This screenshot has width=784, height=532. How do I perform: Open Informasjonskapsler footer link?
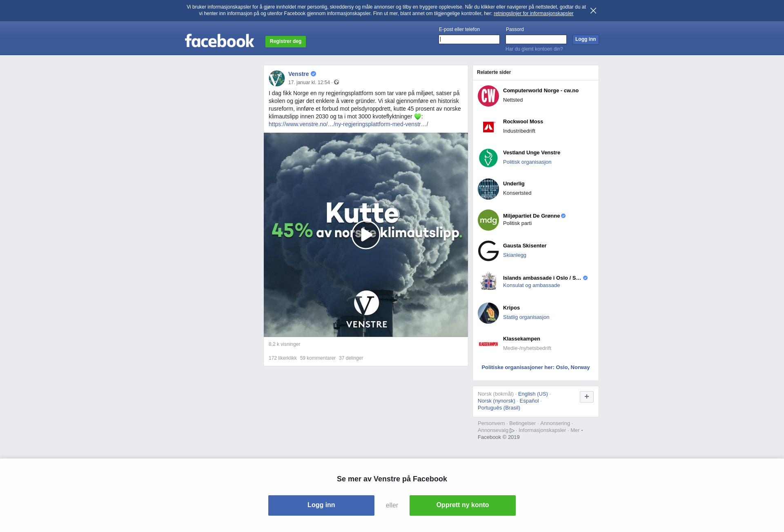[542, 430]
